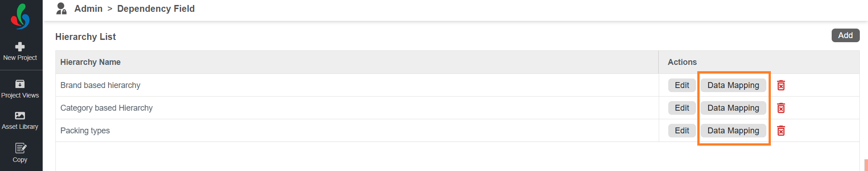Click the Admin user icon in breadcrumb
Viewport: 868px width, 171px height.
pyautogui.click(x=62, y=9)
